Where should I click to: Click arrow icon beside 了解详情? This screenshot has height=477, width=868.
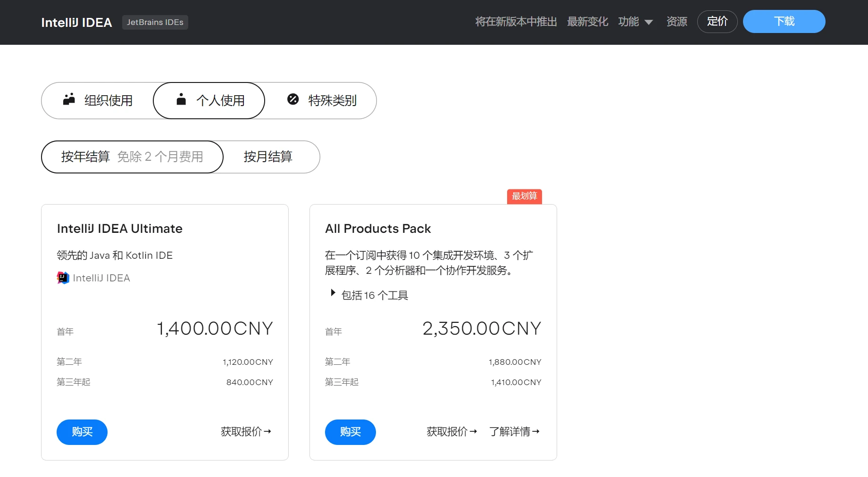tap(535, 431)
